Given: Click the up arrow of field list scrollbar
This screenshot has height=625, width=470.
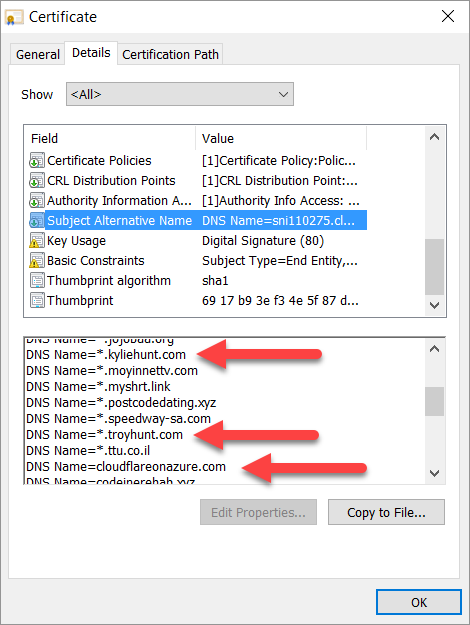Looking at the screenshot, I should tap(435, 137).
